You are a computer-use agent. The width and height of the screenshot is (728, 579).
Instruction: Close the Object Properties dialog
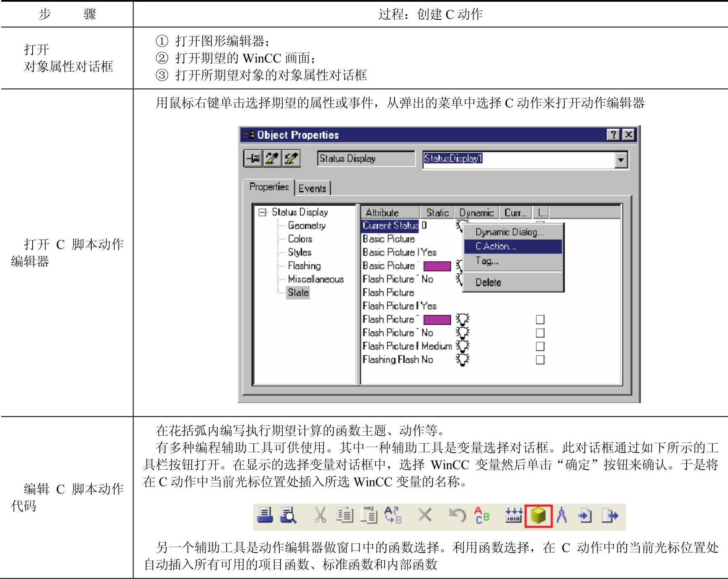(x=628, y=134)
